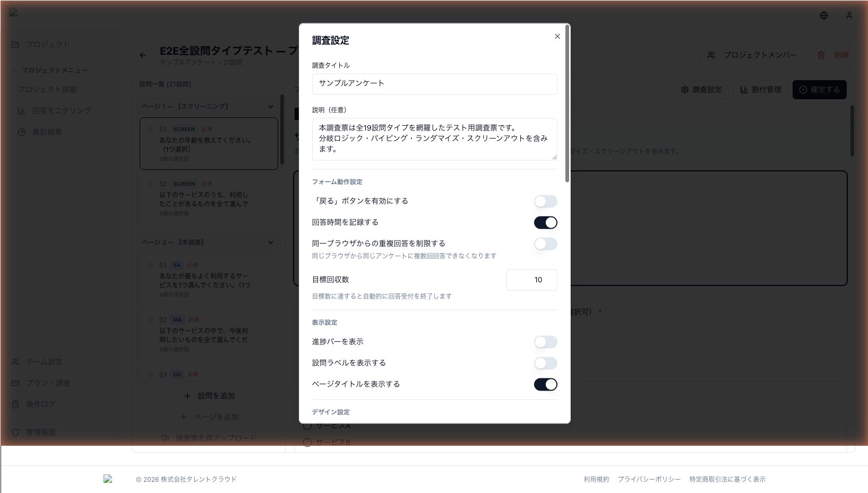The width and height of the screenshot is (868, 493).
Task: Enable the 「戻る」ボタンを有効にする toggle
Action: point(545,202)
